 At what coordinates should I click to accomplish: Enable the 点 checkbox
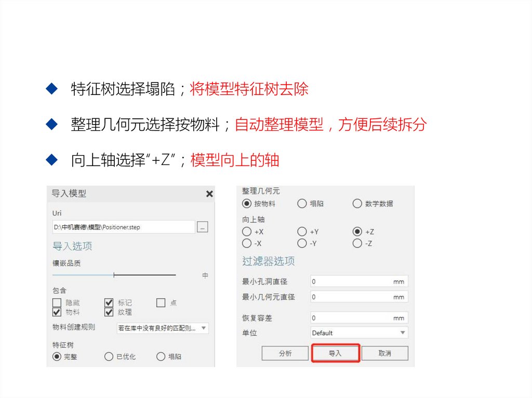point(161,303)
